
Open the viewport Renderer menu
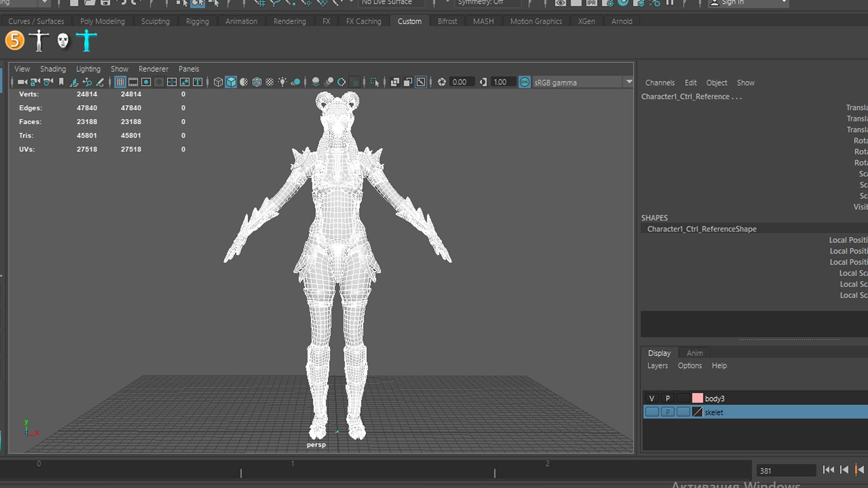click(153, 69)
